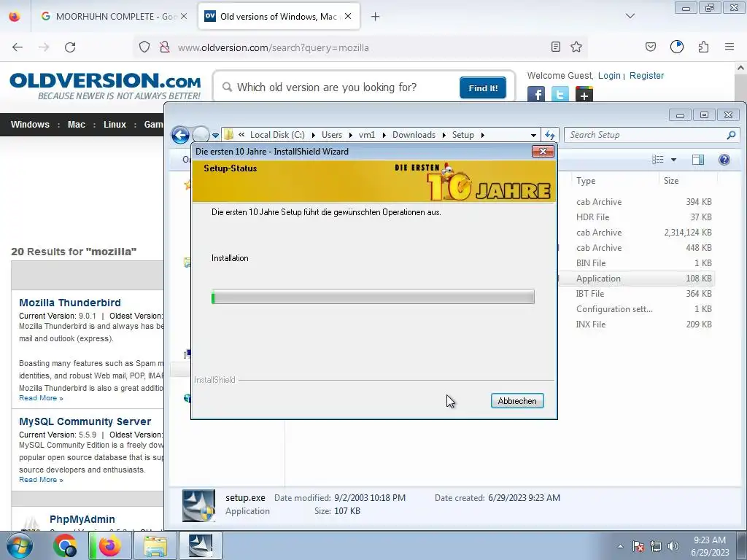
Task: Close the Old versions tab
Action: click(348, 17)
